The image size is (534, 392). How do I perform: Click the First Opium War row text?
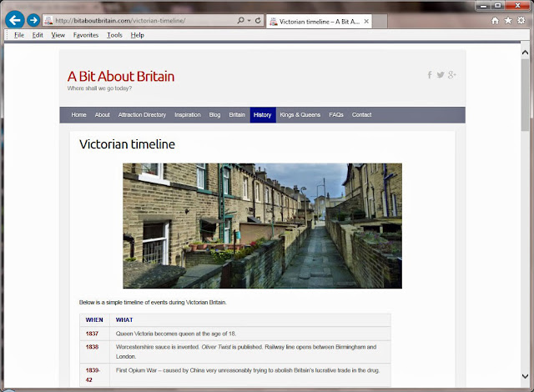248,370
